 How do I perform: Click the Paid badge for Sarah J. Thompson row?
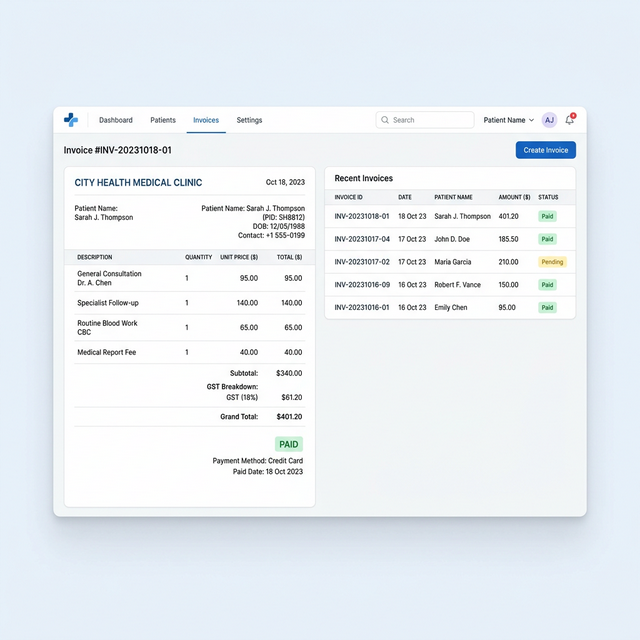[547, 216]
